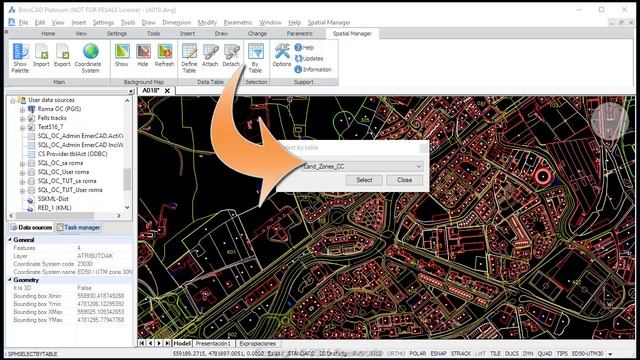This screenshot has width=640, height=360.
Task: Expand the Fells tracks node
Action: [x=22, y=118]
